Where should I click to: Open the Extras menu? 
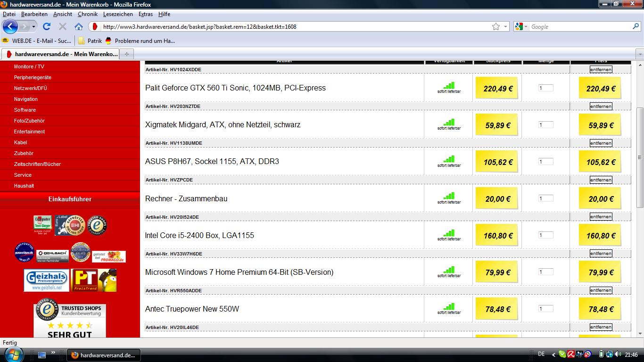146,14
